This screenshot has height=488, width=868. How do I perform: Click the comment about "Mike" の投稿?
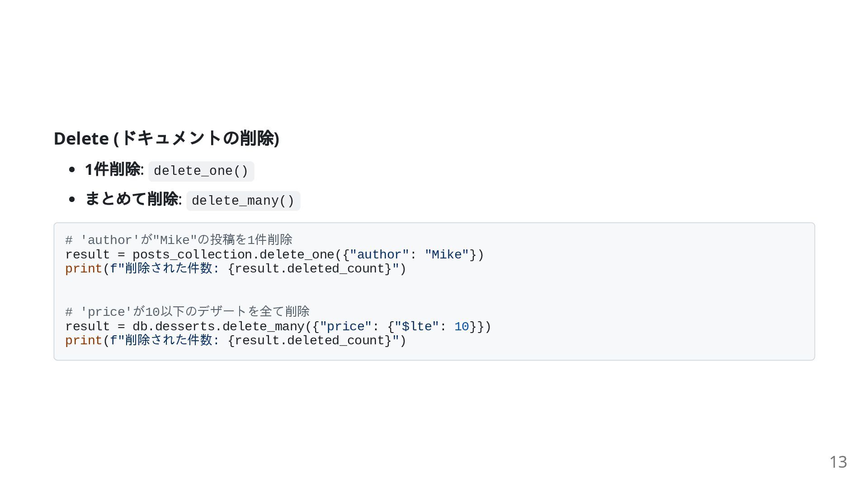pos(179,240)
